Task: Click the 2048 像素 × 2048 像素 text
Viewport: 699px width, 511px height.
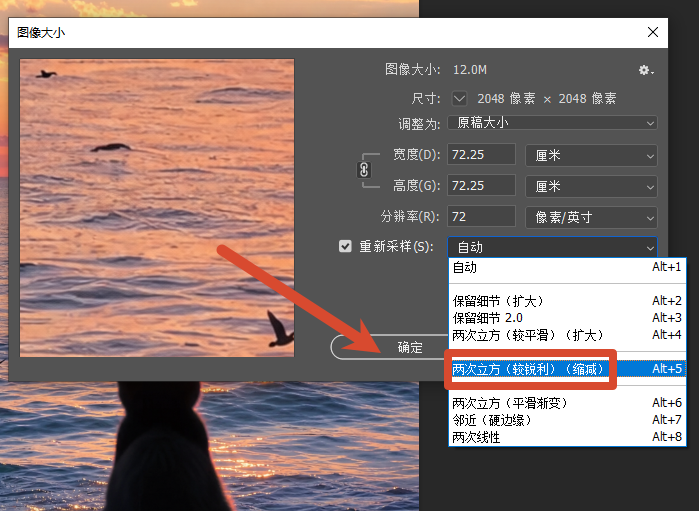Action: 547,99
